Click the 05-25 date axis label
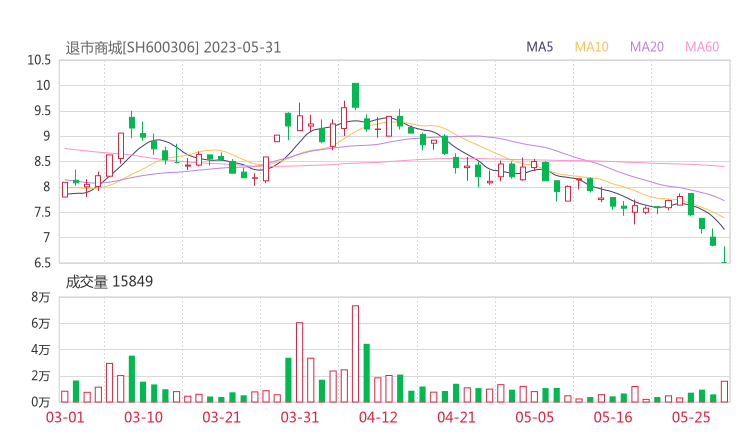The image size is (740, 440). 691,417
